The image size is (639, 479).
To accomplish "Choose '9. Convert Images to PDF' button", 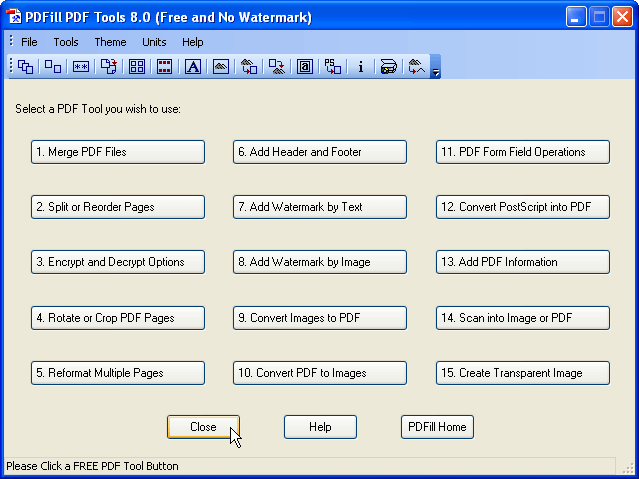I will click(320, 318).
